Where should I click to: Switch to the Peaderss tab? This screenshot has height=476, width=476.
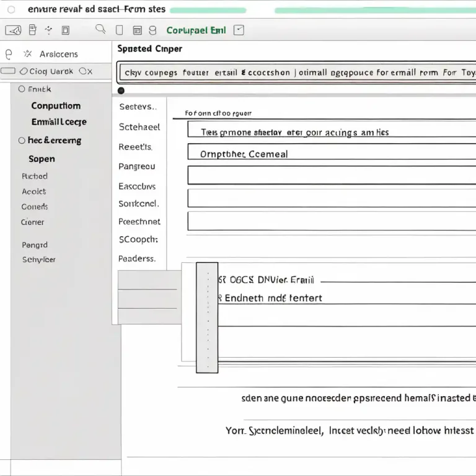click(x=137, y=258)
